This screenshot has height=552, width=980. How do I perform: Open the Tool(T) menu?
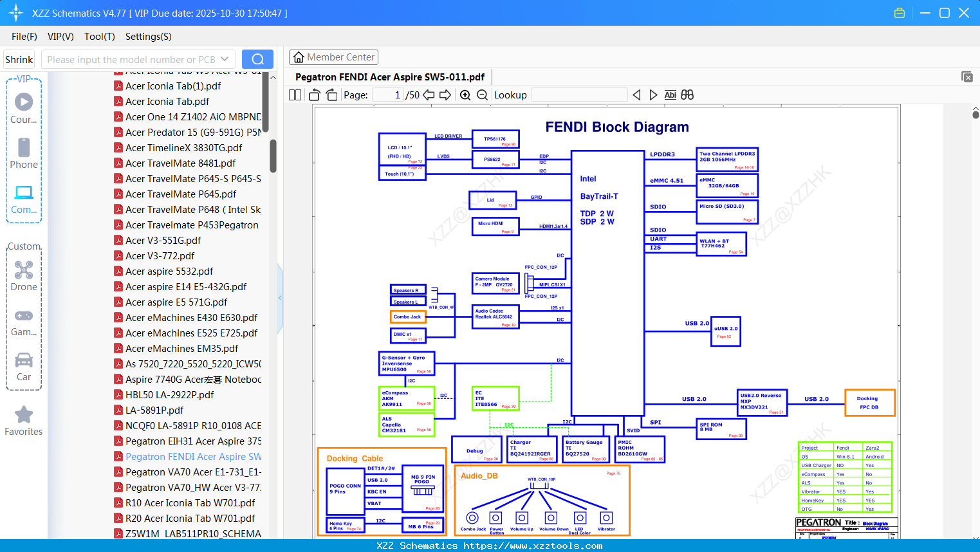pos(100,37)
